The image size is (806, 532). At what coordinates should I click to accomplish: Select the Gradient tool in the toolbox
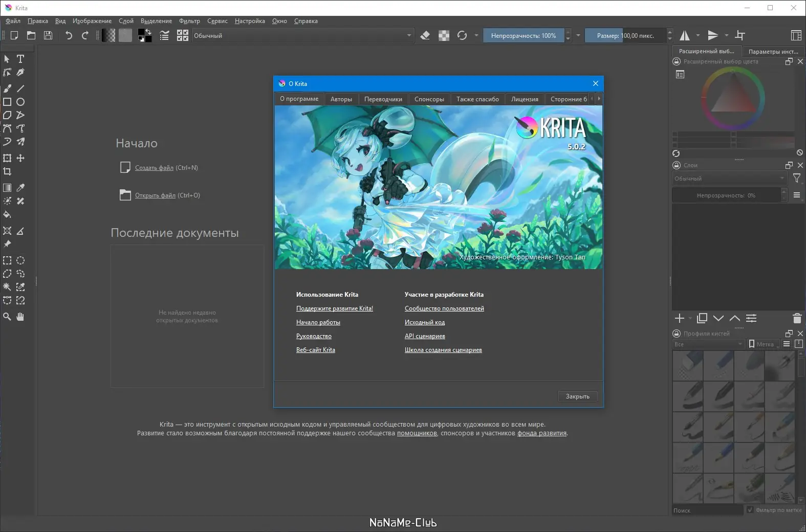coord(7,188)
